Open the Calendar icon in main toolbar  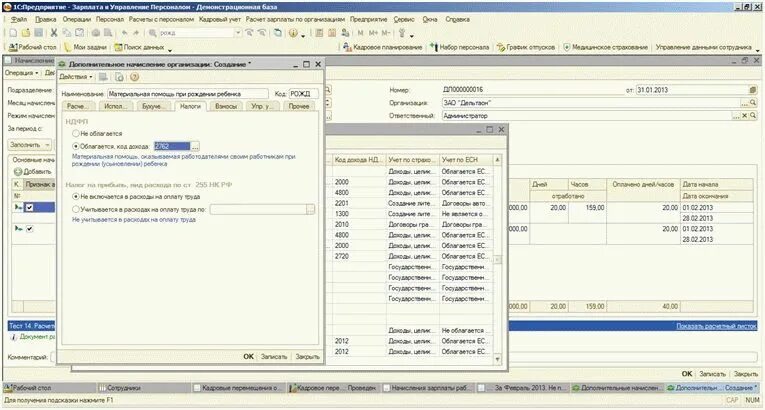coord(332,33)
